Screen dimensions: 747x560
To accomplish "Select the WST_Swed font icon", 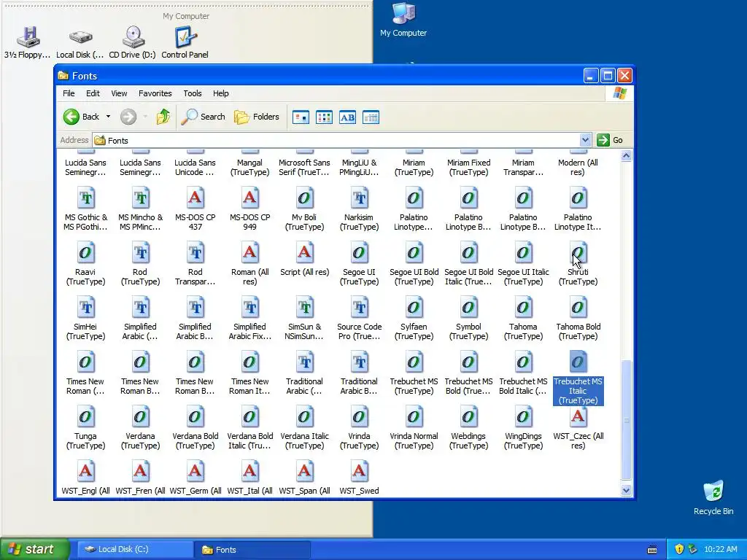I will [x=359, y=472].
